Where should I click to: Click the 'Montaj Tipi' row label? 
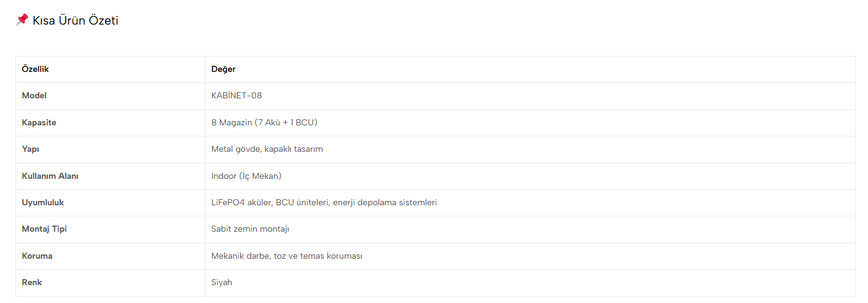(44, 229)
